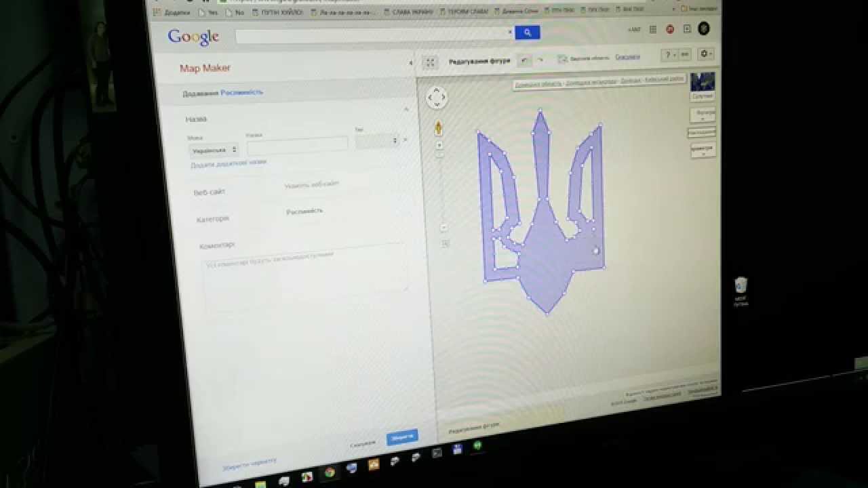This screenshot has height=488, width=868.
Task: Collapse the Назва section chevron
Action: [406, 108]
